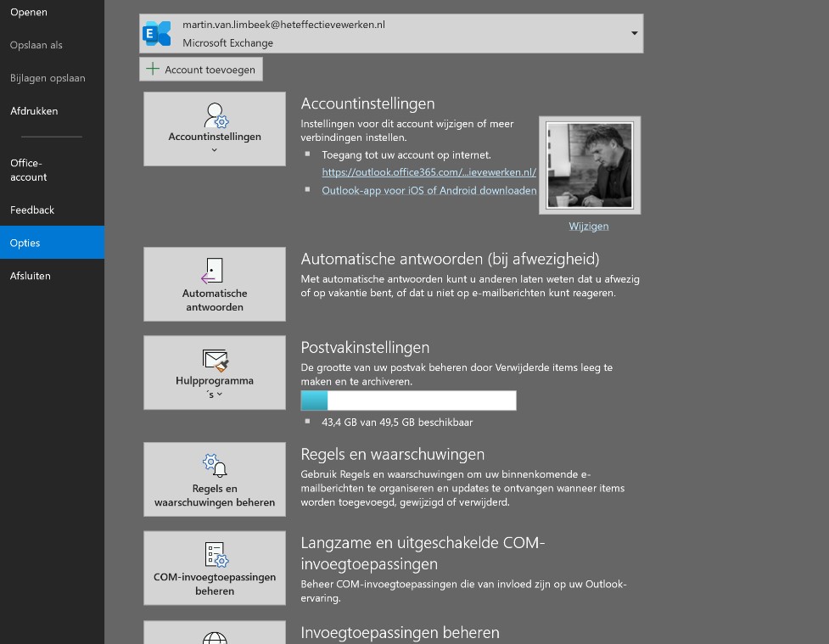This screenshot has width=829, height=644.
Task: Click the mailbox storage usage bar
Action: 408,400
